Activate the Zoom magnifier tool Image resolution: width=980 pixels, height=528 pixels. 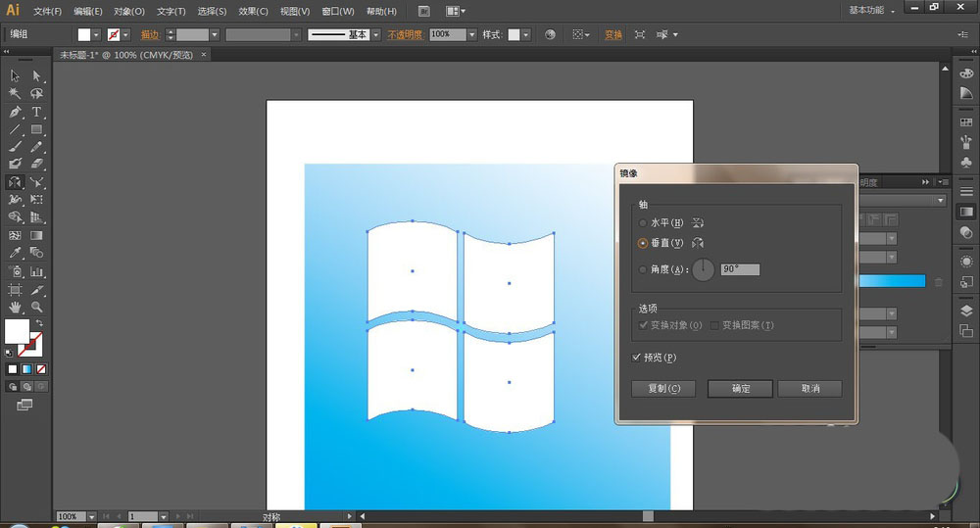36,307
